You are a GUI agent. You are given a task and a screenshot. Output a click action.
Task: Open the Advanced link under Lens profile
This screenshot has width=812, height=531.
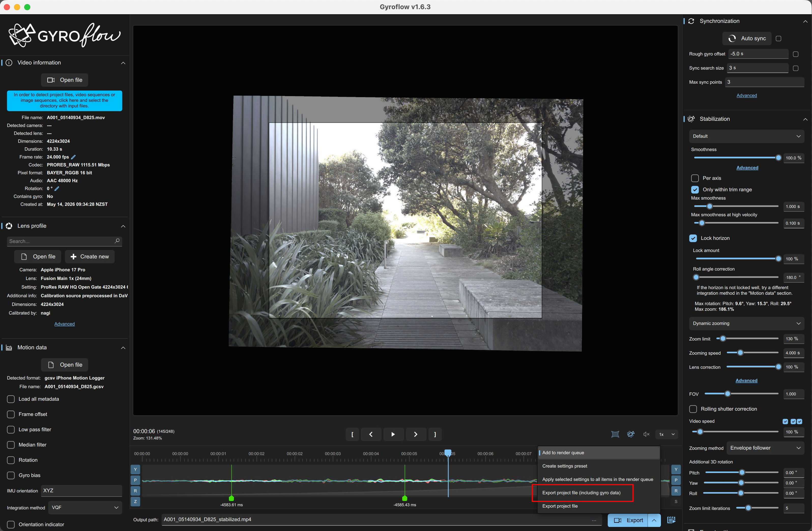[64, 324]
